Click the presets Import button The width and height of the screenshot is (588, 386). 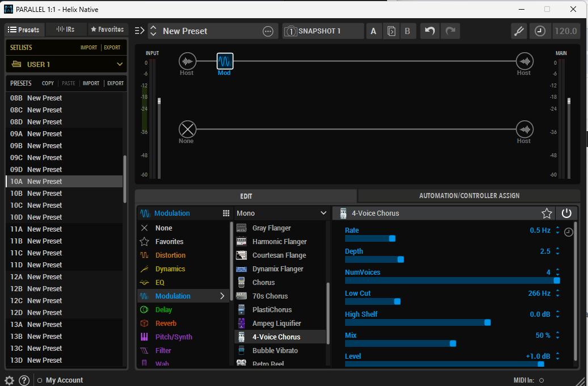point(91,83)
